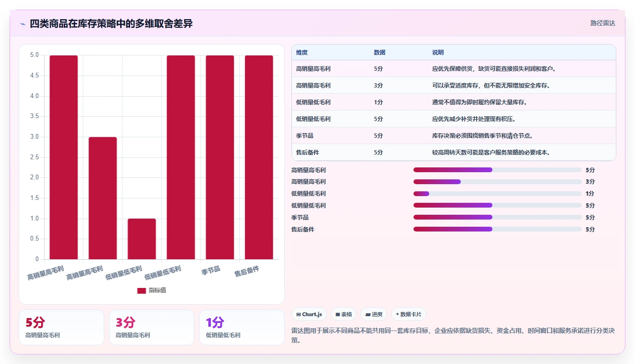Click the 3分 value beside progress bar
Viewport: 635px width, 364px height.
coord(590,182)
